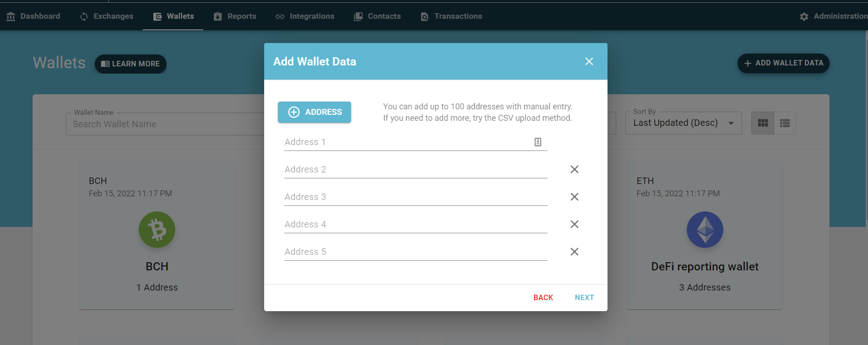This screenshot has height=345, width=868.
Task: Select the Ethereum DeFi reporting wallet icon
Action: click(705, 230)
